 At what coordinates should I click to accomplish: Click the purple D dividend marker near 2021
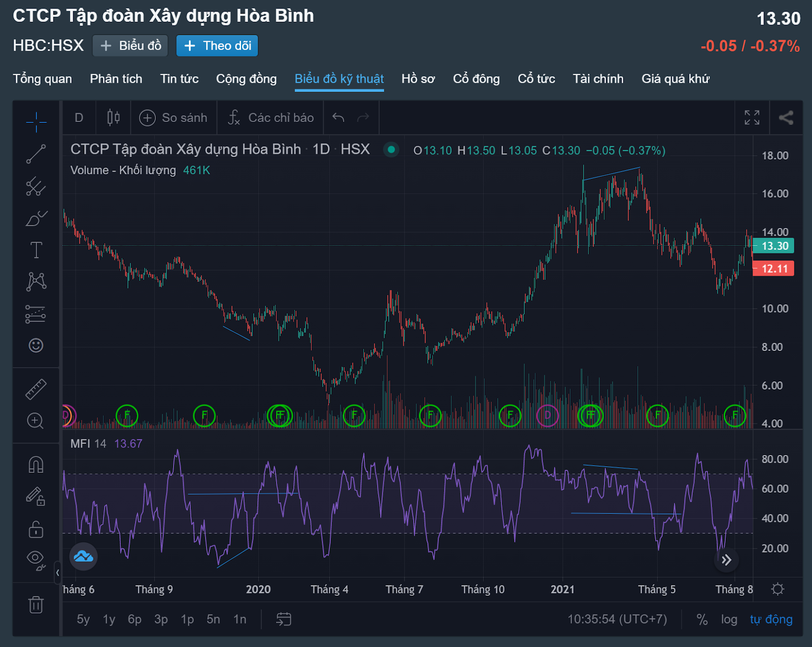[547, 415]
